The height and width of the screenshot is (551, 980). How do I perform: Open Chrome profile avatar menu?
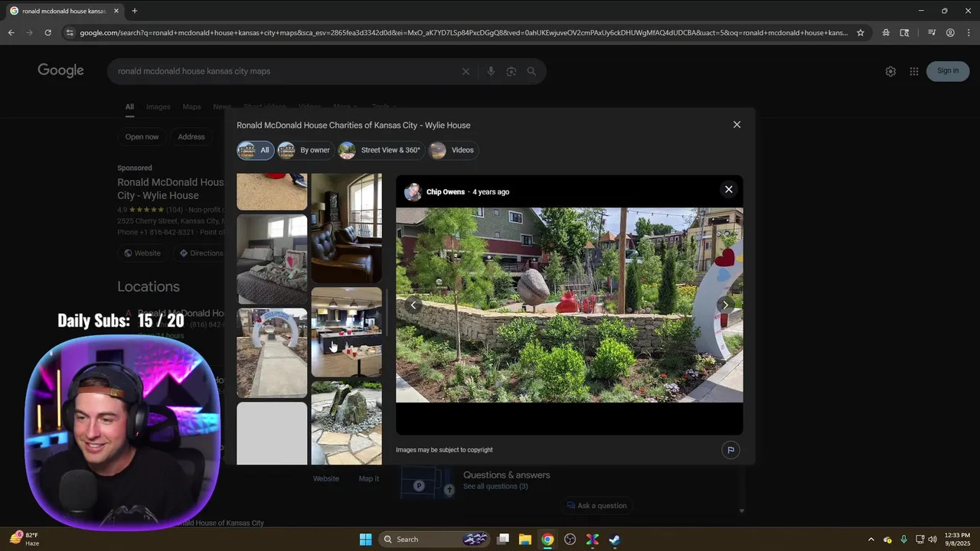tap(950, 33)
